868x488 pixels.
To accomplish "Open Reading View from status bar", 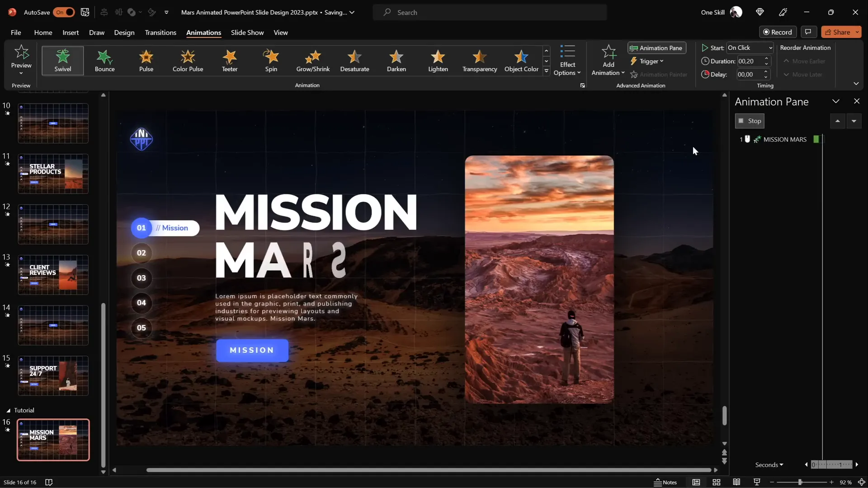I will [736, 482].
